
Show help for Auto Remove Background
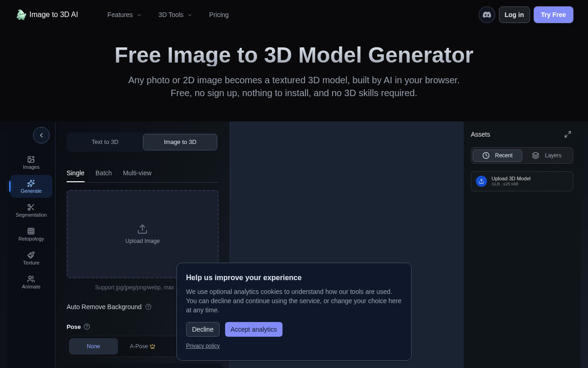[148, 307]
